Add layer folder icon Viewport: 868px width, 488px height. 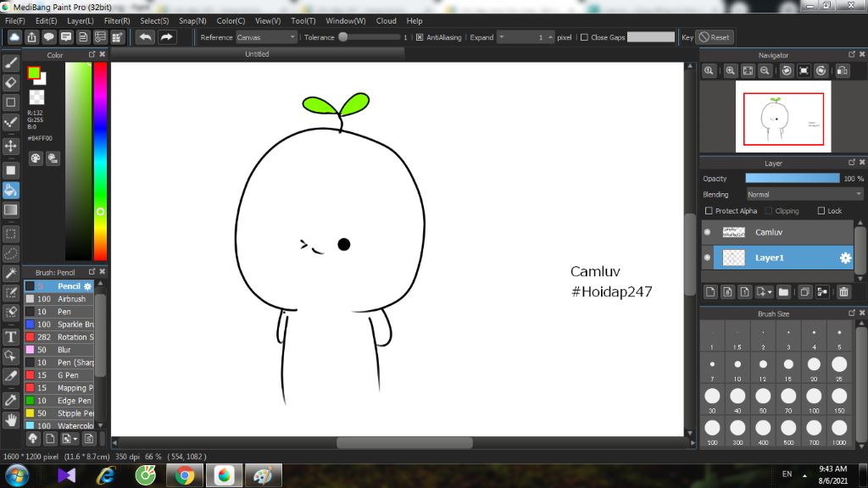pos(783,291)
